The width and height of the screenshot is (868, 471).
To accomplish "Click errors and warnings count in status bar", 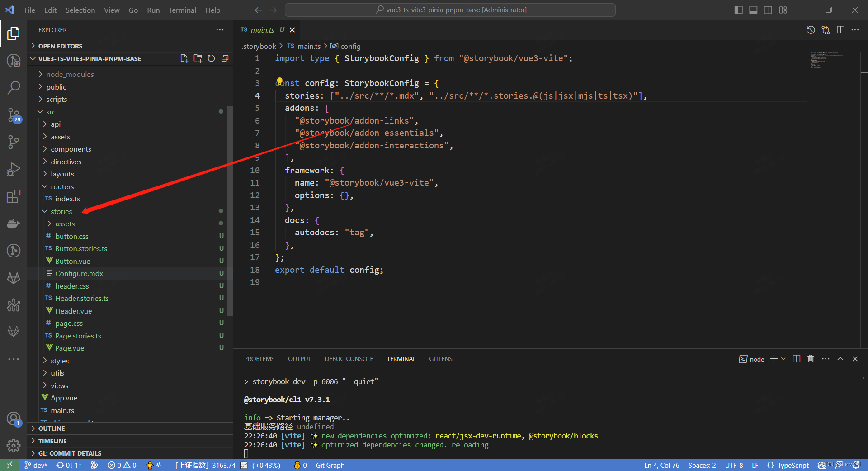I will click(x=122, y=465).
